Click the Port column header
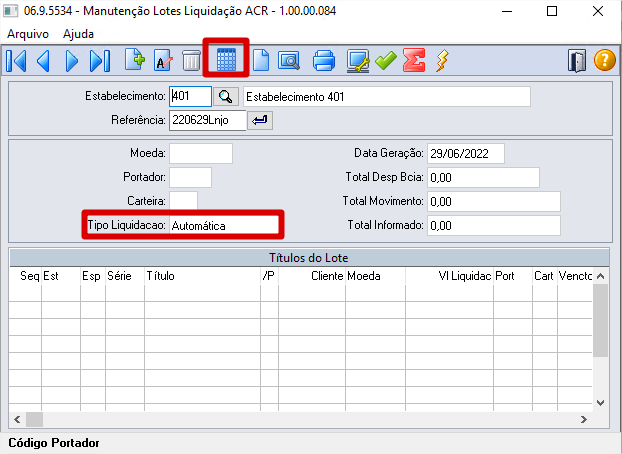 tap(513, 276)
